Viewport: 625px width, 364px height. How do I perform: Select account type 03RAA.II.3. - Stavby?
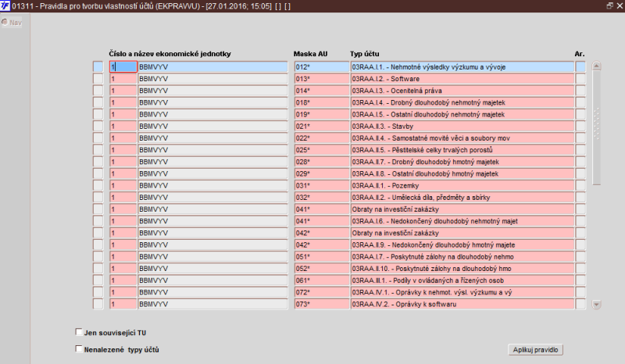[462, 126]
